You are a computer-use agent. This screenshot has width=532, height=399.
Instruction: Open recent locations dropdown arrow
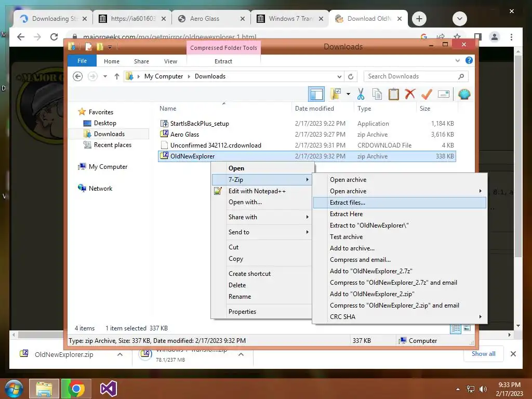point(105,76)
